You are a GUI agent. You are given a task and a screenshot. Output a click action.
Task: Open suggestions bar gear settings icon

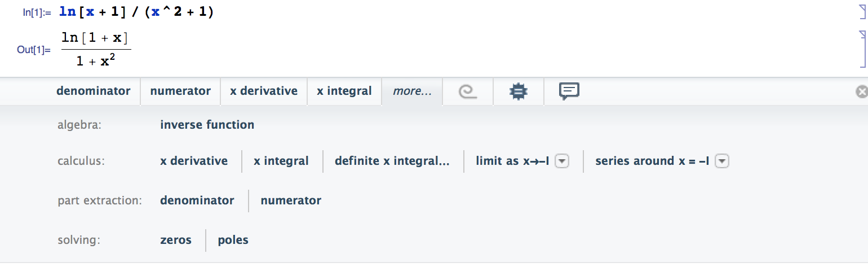click(518, 91)
